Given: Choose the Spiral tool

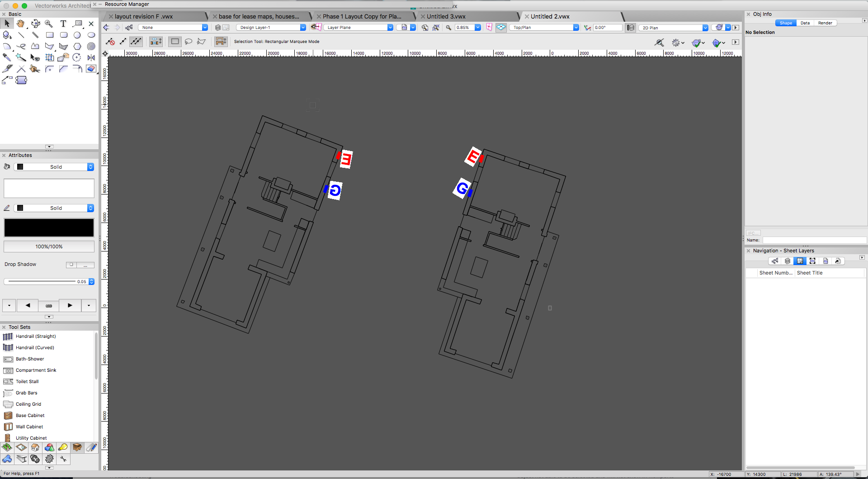Looking at the screenshot, I should 91,46.
